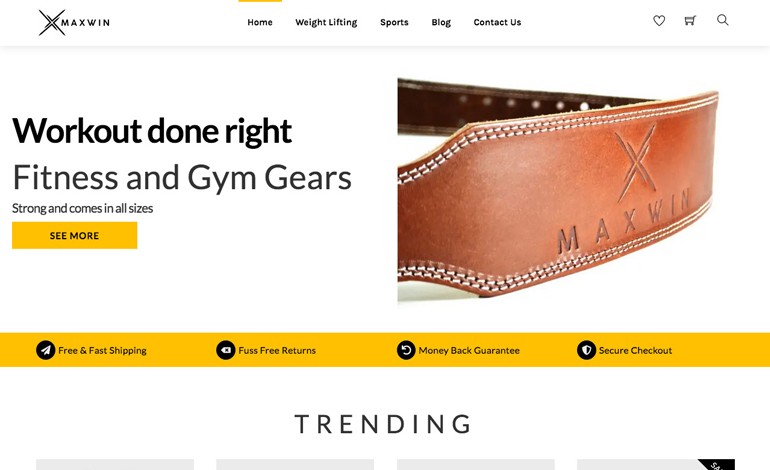The image size is (770, 470).
Task: Open the first trending product card
Action: (115, 465)
